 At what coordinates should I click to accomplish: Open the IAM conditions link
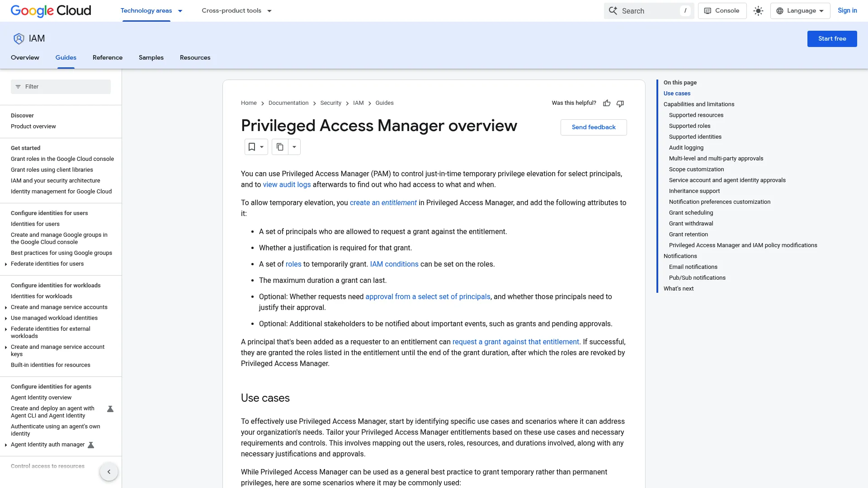(394, 264)
